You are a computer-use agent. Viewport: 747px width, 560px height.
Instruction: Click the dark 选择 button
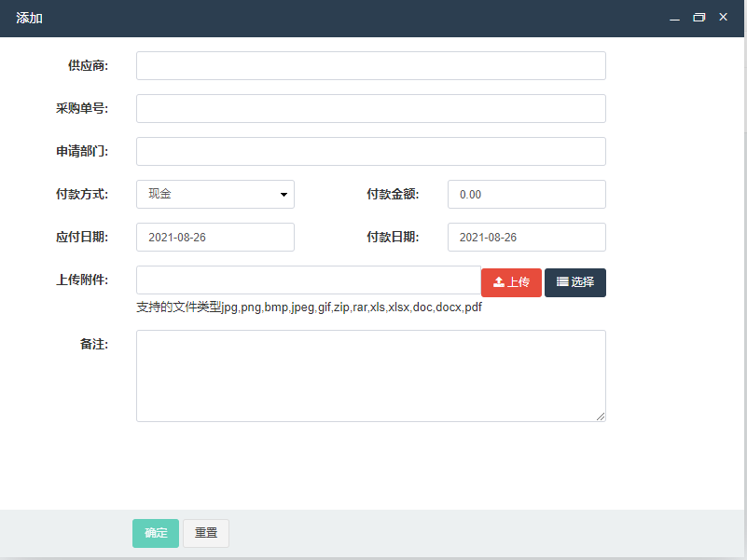point(575,282)
